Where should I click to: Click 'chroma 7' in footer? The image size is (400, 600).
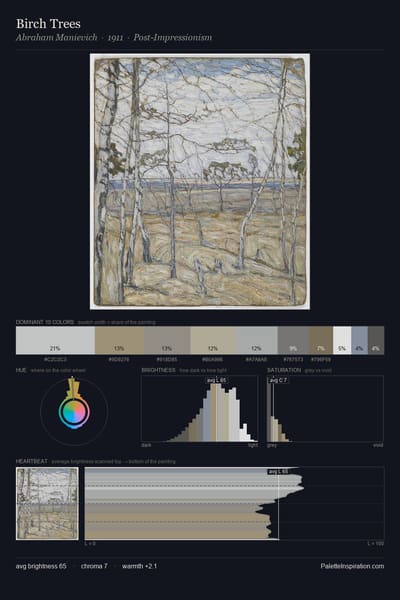[94, 566]
